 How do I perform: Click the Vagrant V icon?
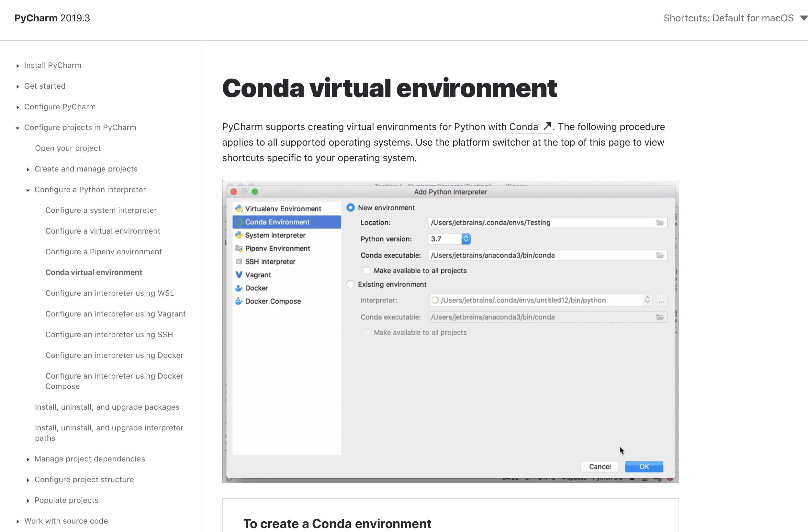coord(239,275)
